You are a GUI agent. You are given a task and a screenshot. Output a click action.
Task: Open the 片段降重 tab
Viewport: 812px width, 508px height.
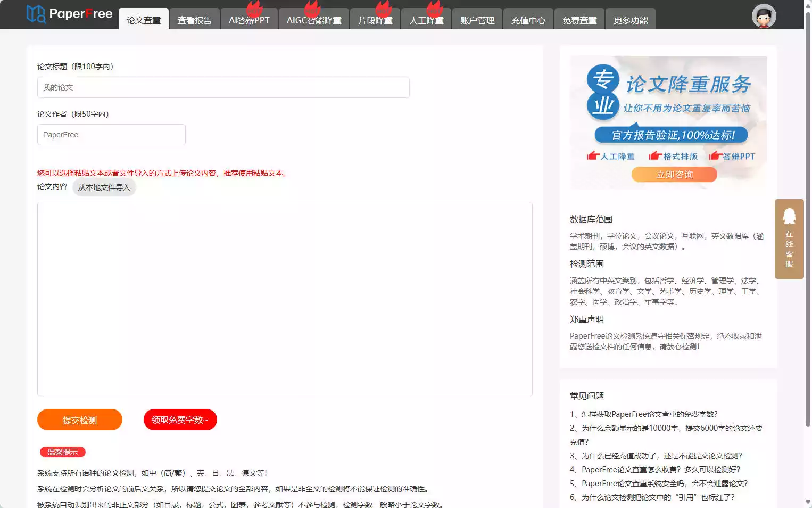click(375, 20)
